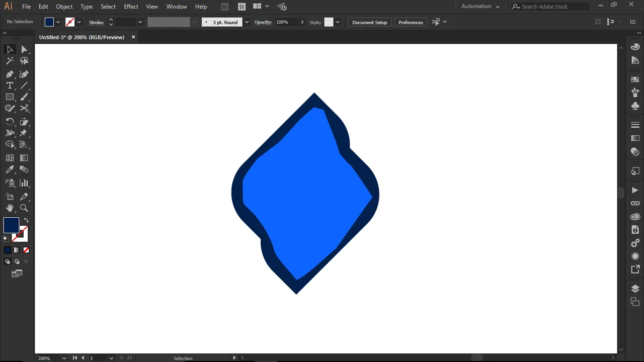644x362 pixels.
Task: Open the File menu
Action: 26,7
